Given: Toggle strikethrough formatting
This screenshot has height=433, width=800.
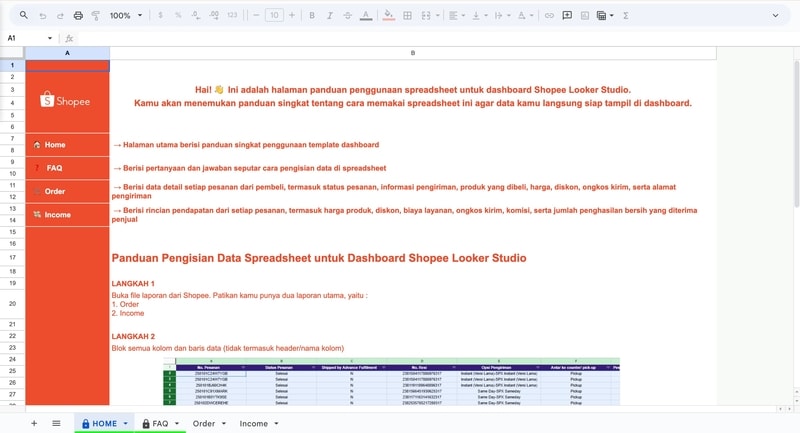Looking at the screenshot, I should [346, 16].
